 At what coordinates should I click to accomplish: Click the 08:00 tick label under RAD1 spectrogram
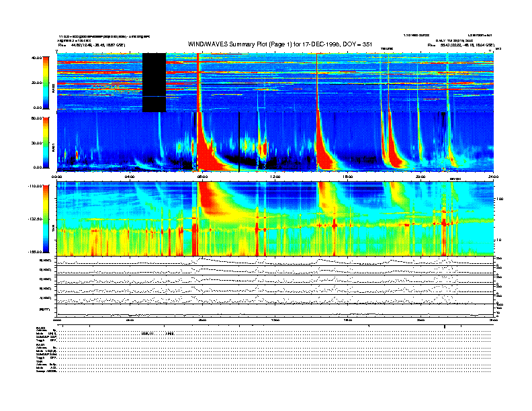click(202, 177)
